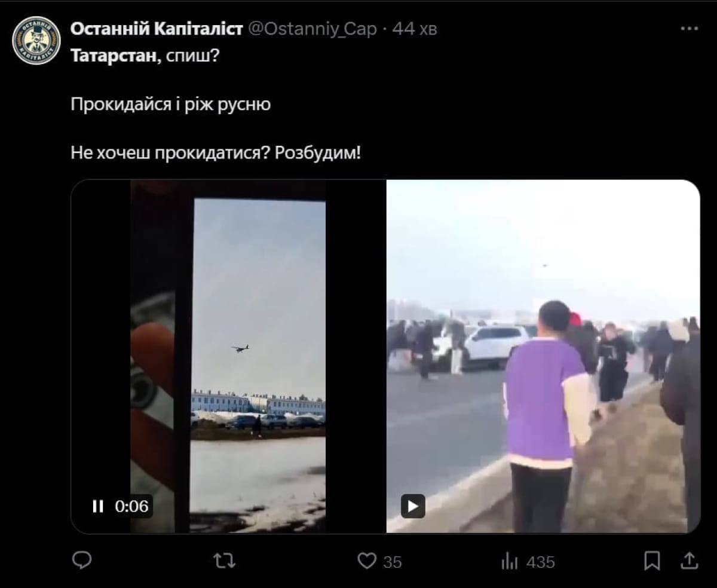Repost using the retweet arrows icon
Screen dimensions: 717x588
225,561
